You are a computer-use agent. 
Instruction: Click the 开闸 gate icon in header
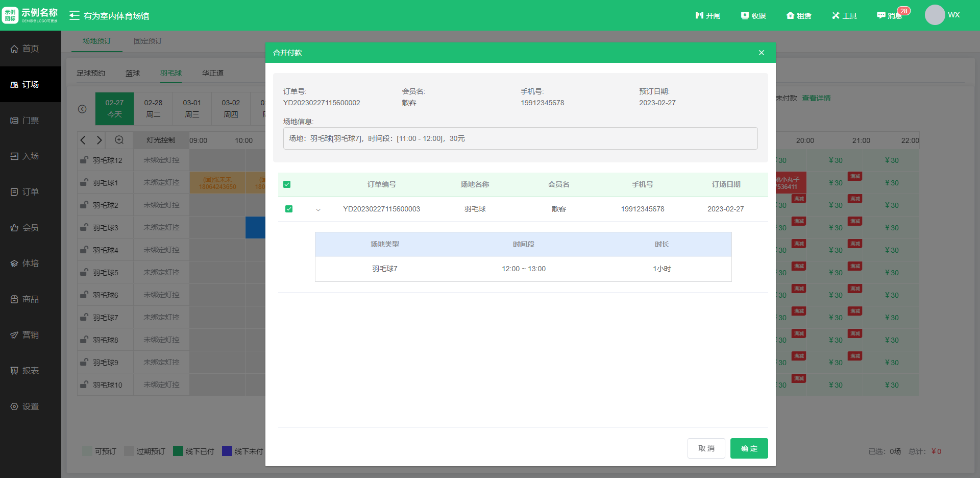[x=699, y=16]
